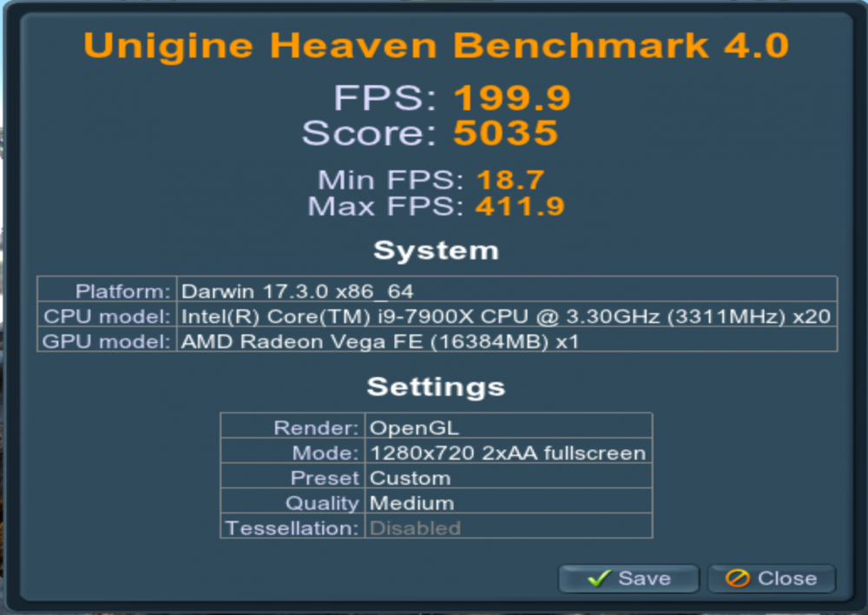Click the Intel Core i9-7900X CPU model value
The width and height of the screenshot is (868, 615).
pyautogui.click(x=506, y=316)
